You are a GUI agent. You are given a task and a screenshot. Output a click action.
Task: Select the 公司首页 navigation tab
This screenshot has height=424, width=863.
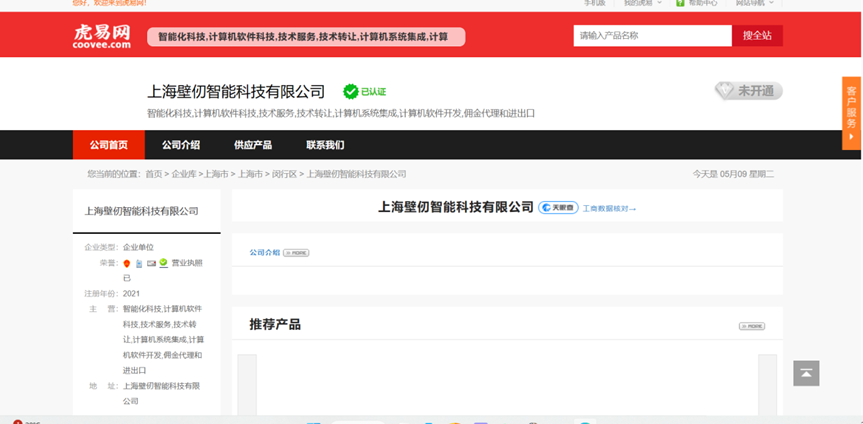point(109,145)
